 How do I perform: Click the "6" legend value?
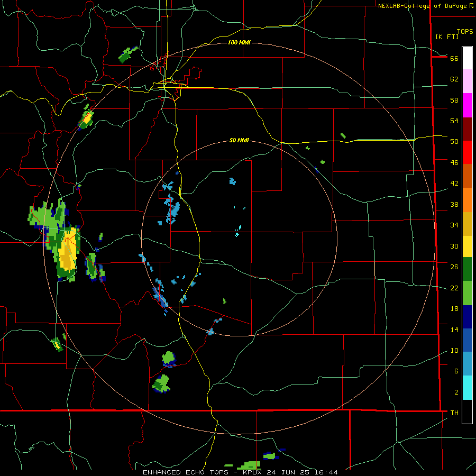coord(456,371)
